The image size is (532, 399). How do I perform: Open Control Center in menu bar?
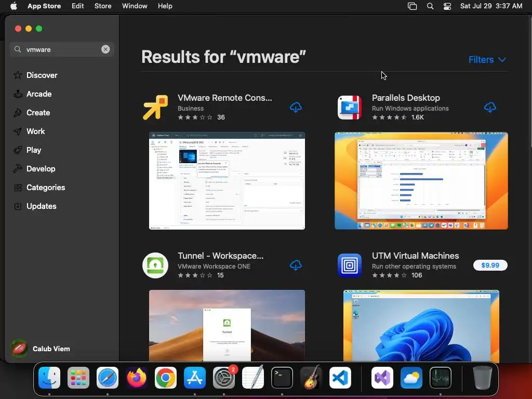(447, 6)
